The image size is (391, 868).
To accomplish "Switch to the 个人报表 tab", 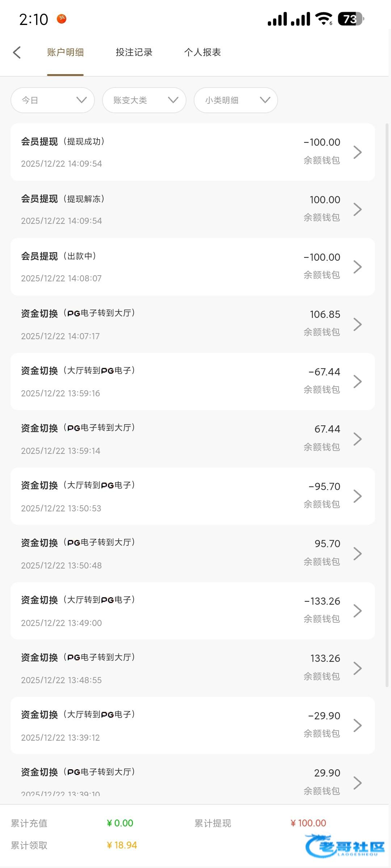I will (202, 52).
